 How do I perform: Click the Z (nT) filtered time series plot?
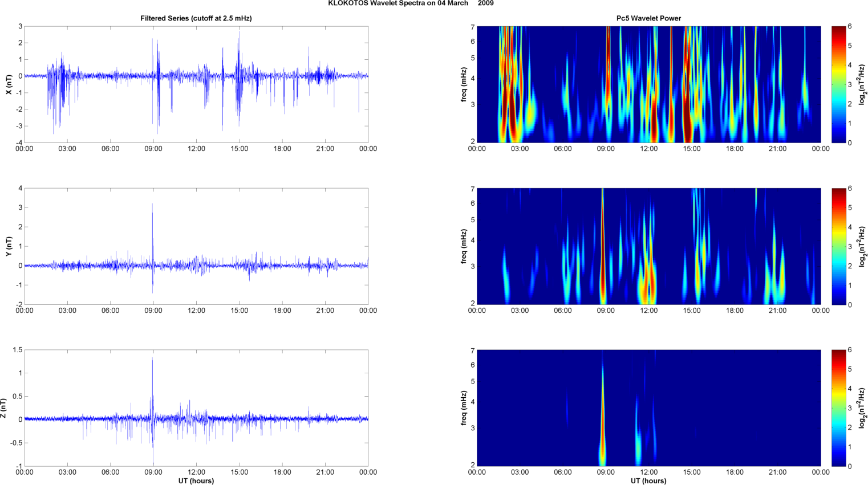[196, 408]
